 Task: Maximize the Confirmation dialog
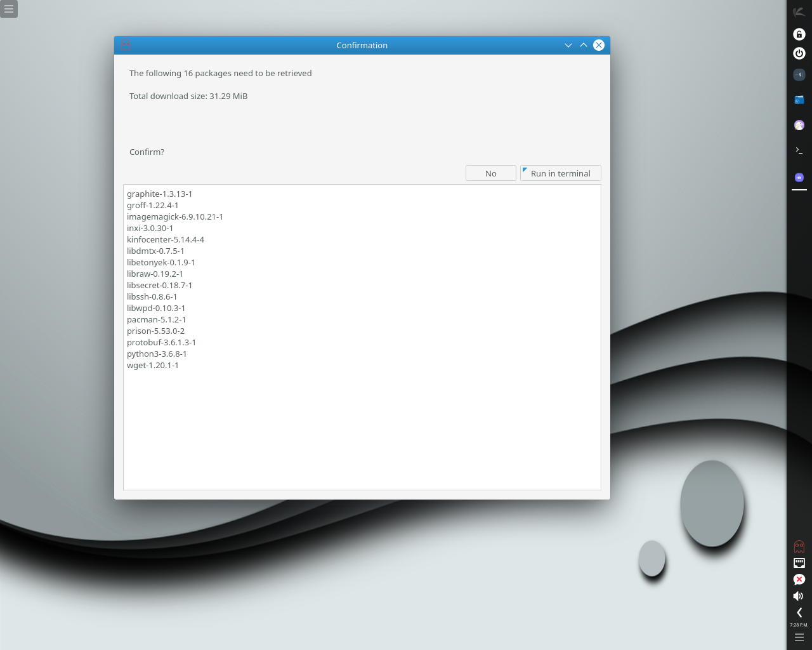(x=584, y=45)
